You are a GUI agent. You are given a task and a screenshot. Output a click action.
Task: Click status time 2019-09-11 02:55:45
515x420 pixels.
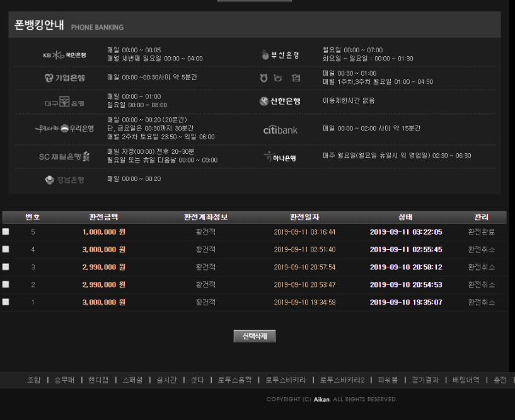406,250
